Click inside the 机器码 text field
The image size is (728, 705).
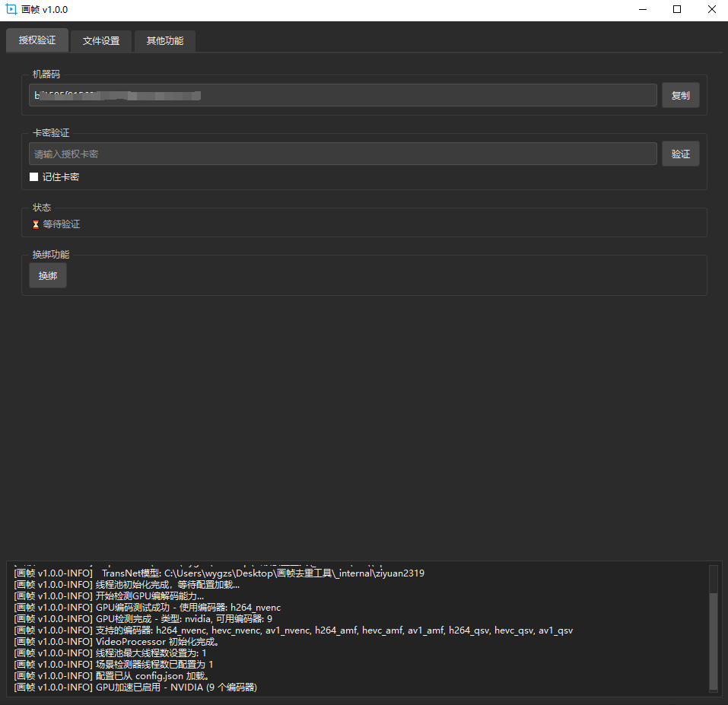point(342,96)
